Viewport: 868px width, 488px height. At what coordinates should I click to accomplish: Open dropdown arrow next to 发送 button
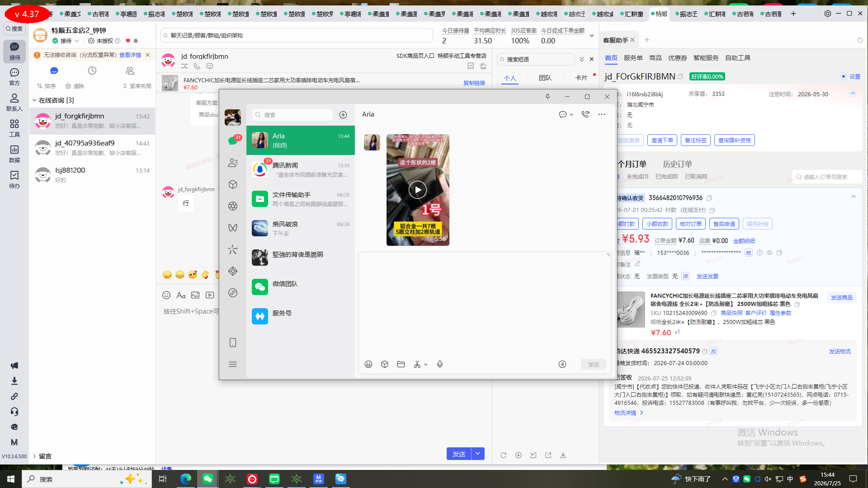pos(478,454)
